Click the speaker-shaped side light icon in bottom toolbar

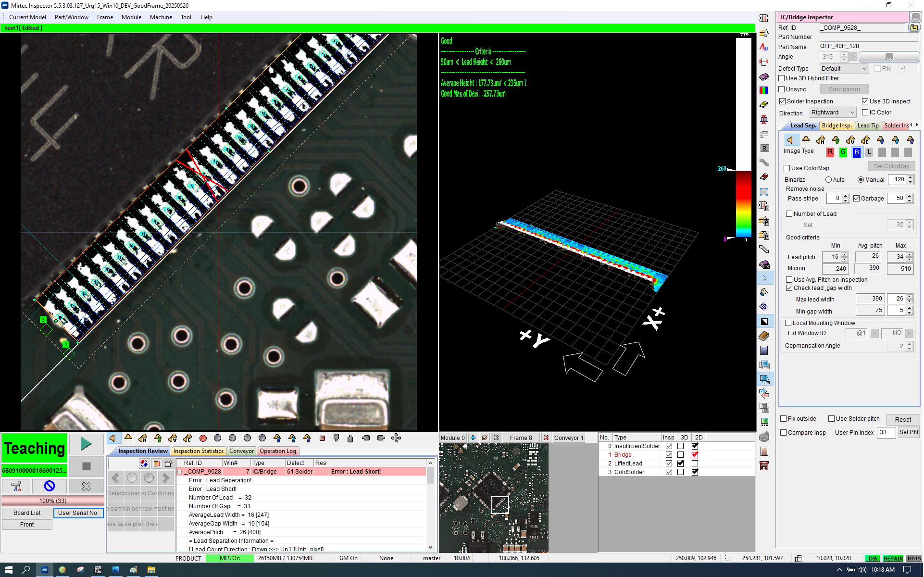(113, 438)
